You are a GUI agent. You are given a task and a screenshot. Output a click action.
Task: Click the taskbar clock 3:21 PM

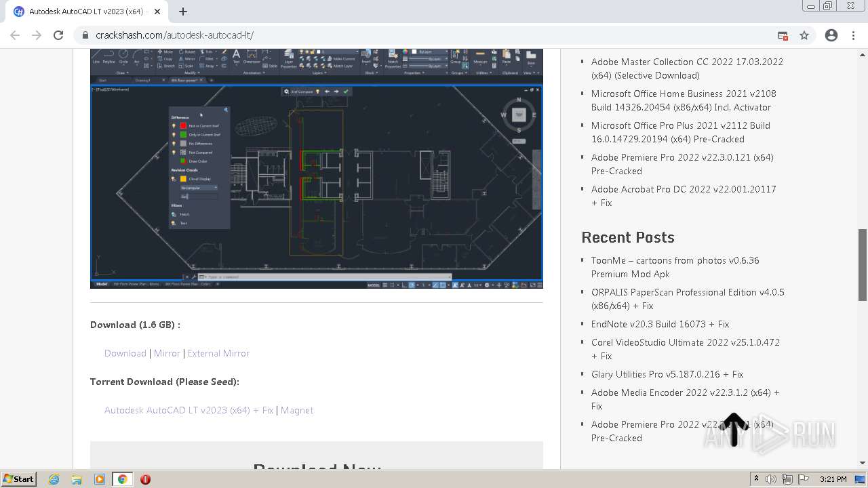pyautogui.click(x=833, y=479)
